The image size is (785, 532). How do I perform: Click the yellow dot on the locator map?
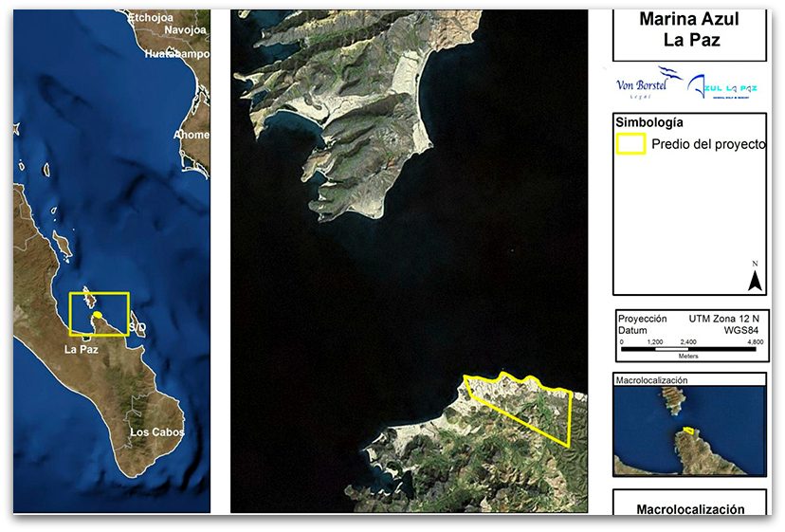tap(97, 314)
